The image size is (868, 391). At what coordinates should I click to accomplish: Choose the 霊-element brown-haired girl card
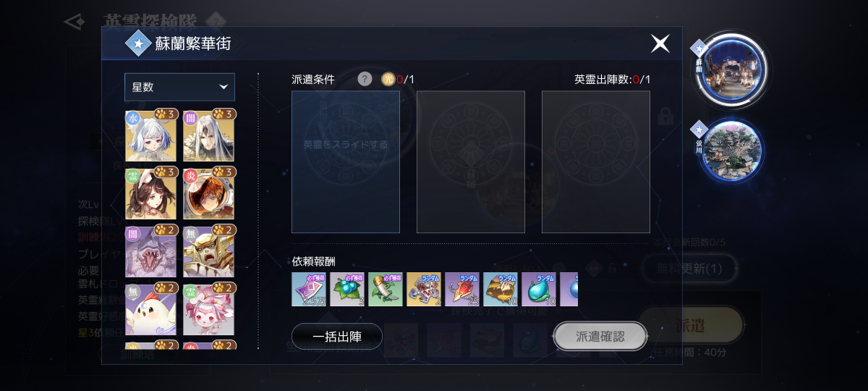point(150,193)
